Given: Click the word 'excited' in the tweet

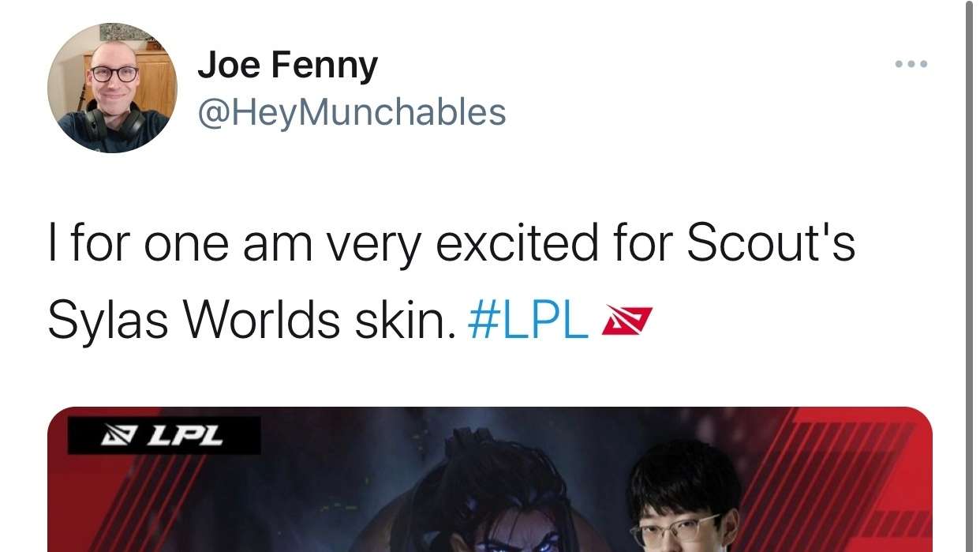Looking at the screenshot, I should pyautogui.click(x=516, y=245).
